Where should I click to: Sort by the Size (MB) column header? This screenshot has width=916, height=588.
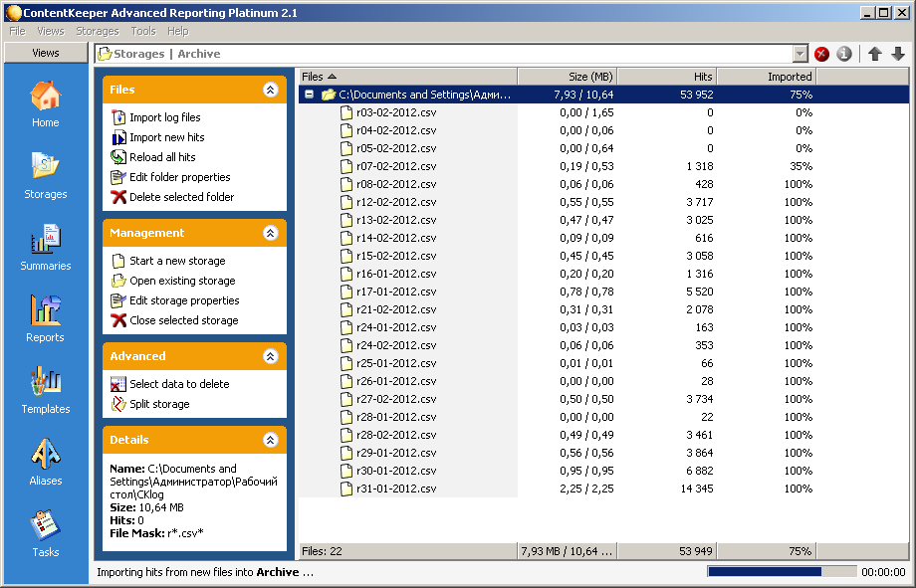point(568,77)
